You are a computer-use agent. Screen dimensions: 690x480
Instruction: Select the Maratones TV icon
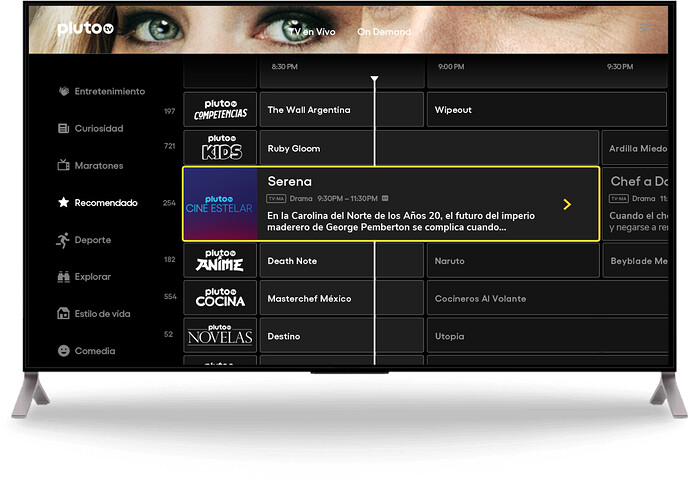[x=63, y=165]
